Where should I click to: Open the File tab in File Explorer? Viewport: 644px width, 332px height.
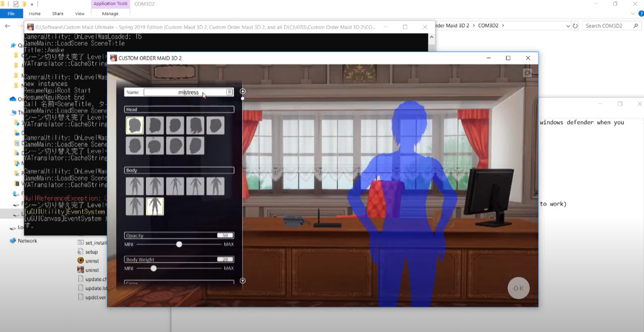tap(11, 14)
